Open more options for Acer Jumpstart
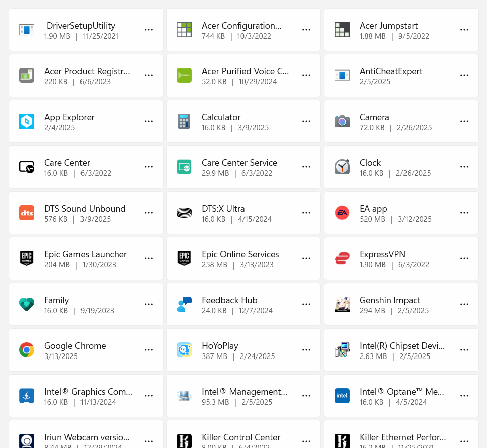The width and height of the screenshot is (487, 448). 464,30
